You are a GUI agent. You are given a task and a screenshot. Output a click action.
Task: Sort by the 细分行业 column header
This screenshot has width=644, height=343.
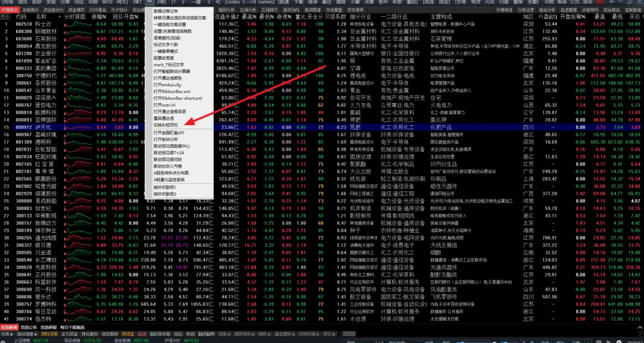coord(361,17)
